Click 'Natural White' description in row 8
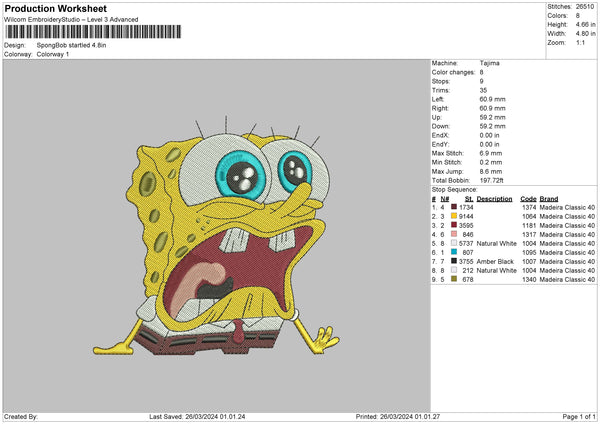Viewport: 600px width, 424px height. (497, 271)
